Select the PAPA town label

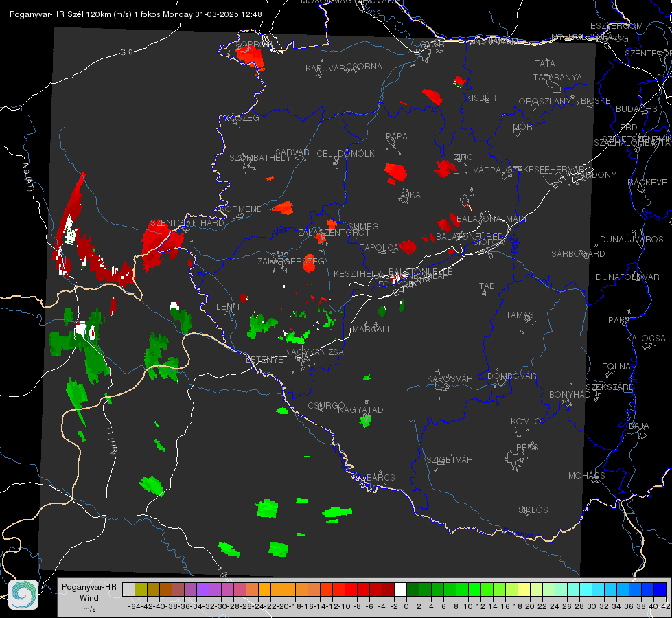click(397, 137)
